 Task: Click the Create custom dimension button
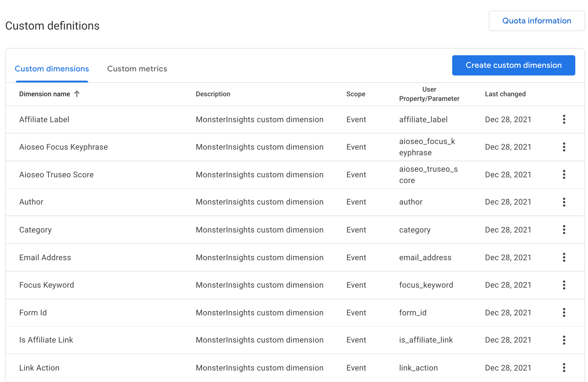pos(513,65)
